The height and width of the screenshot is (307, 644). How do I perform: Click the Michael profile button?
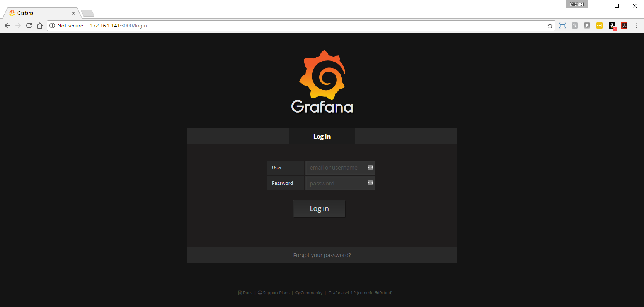(577, 4)
